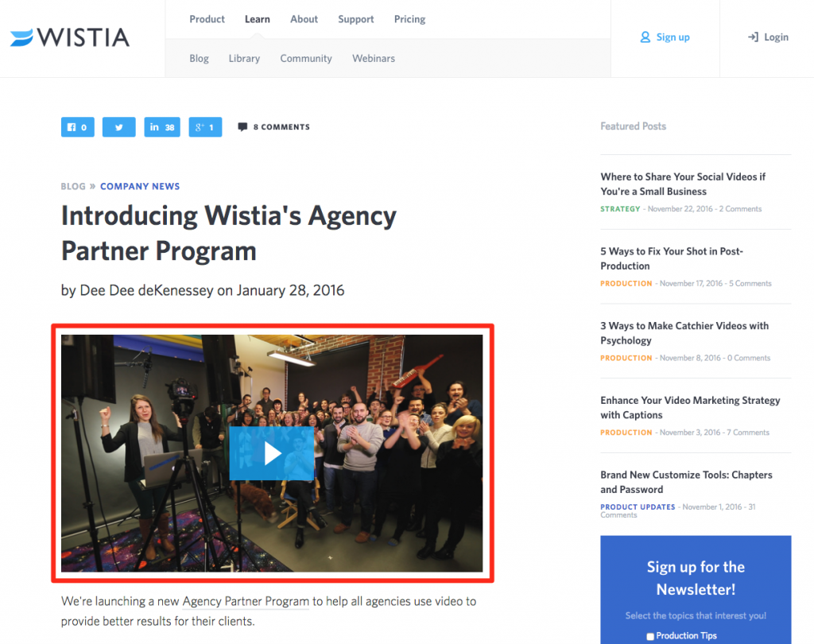Open the Learn menu
This screenshot has width=814, height=644.
pyautogui.click(x=258, y=19)
